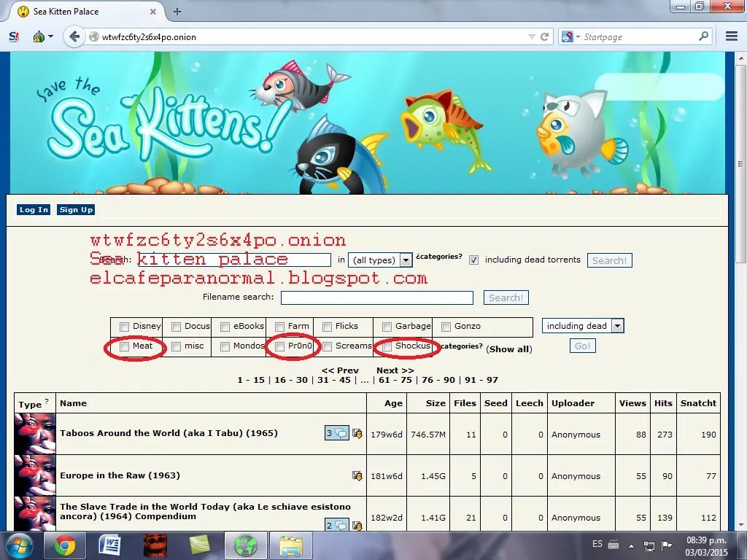Screen dimensions: 747x560
Task: Click the wtwfzc6ty2s6x4po.onion address bar
Action: (x=309, y=36)
